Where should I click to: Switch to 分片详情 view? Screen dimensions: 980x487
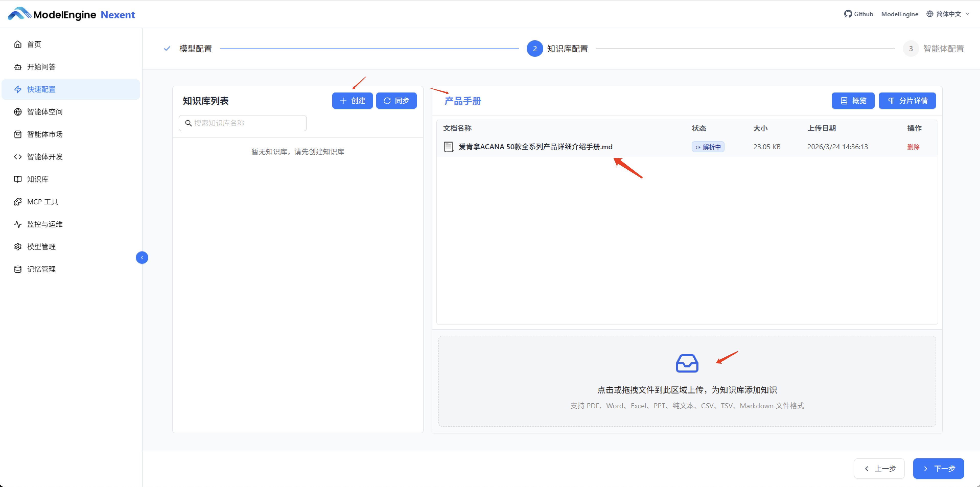907,100
